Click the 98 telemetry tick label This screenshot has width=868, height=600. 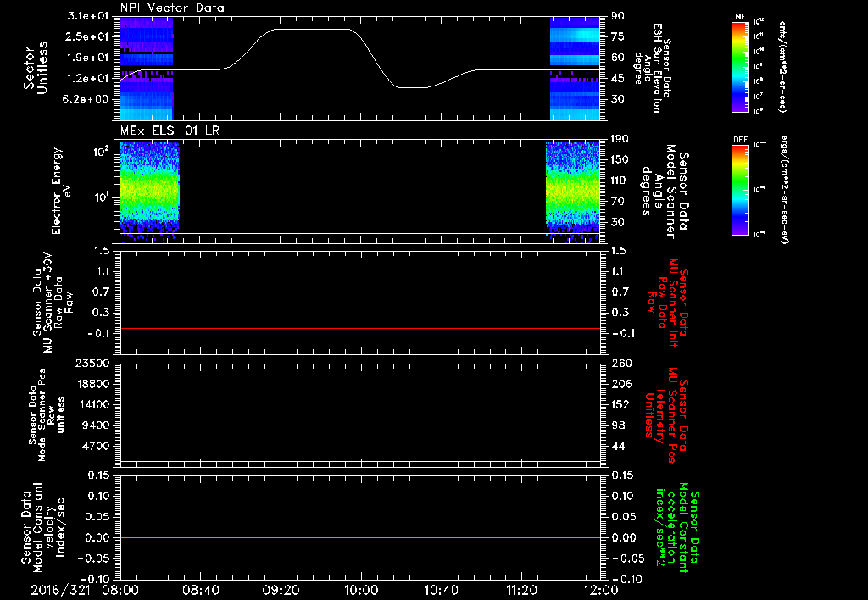(x=618, y=425)
